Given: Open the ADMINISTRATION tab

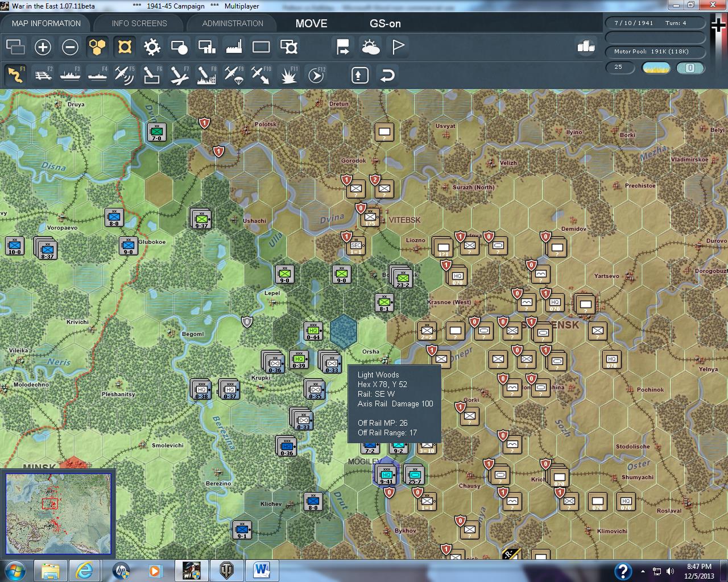Looking at the screenshot, I should click(233, 23).
